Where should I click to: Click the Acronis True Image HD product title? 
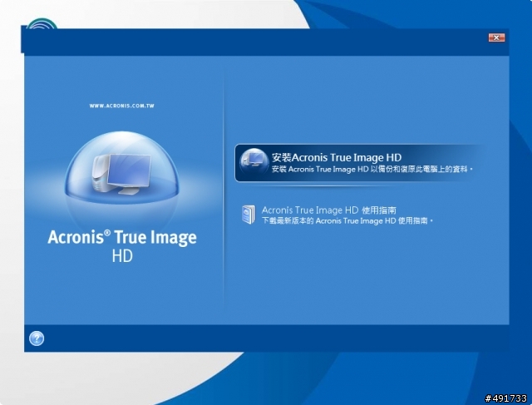click(122, 246)
